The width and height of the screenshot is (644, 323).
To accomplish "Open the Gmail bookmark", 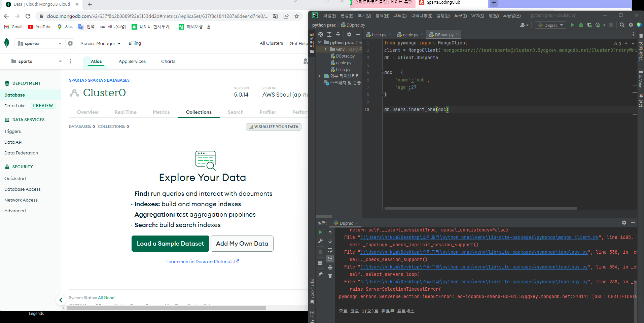I will coord(13,27).
